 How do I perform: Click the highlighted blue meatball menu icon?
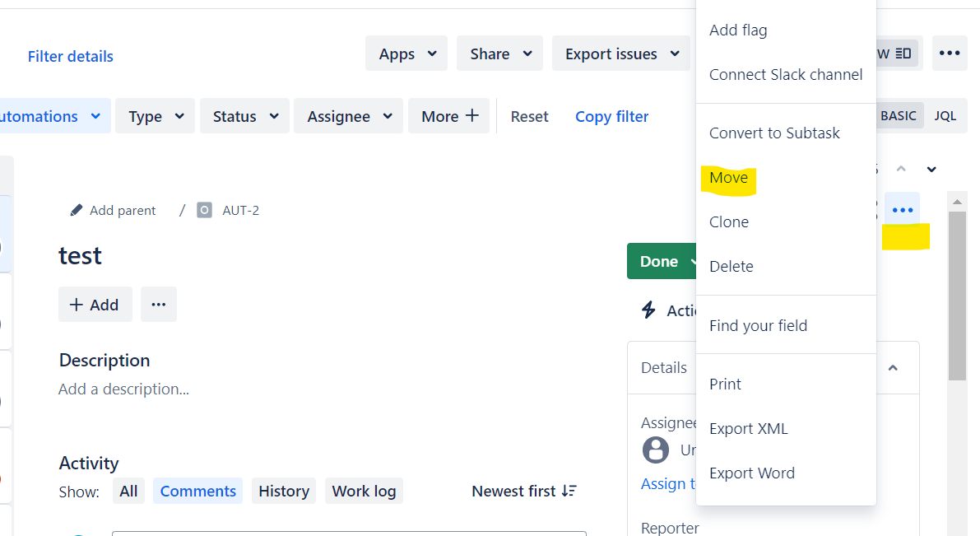tap(903, 208)
